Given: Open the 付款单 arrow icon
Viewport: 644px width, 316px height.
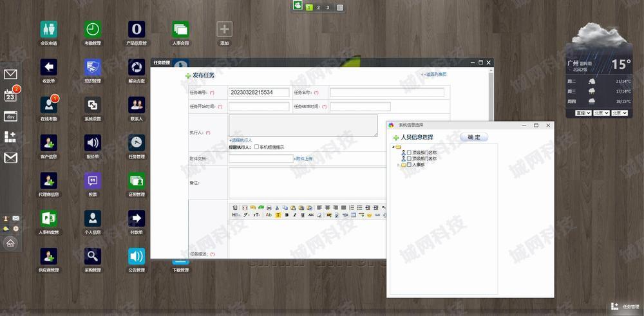Looking at the screenshot, I should click(137, 218).
